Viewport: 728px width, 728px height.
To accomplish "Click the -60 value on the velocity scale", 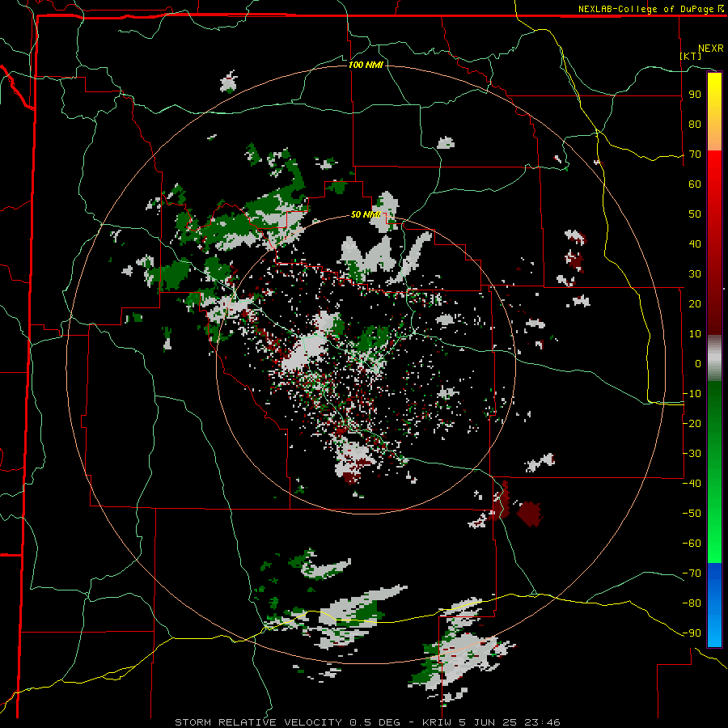I will point(692,544).
